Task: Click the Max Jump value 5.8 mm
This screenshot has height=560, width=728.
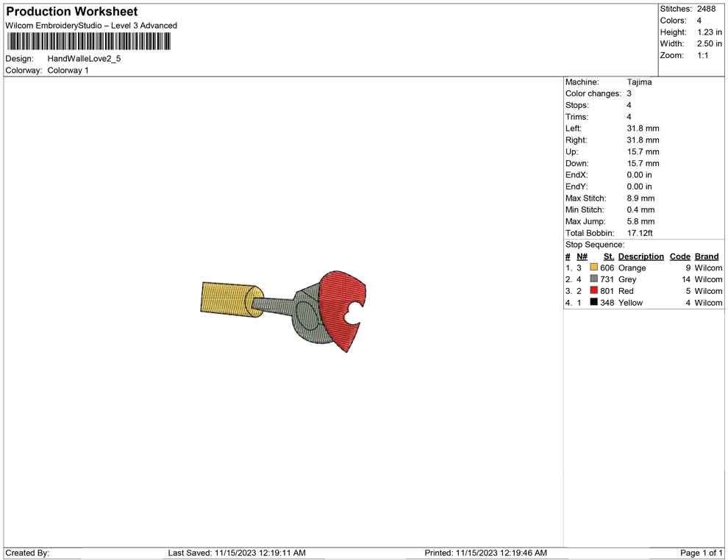Action: (x=640, y=221)
